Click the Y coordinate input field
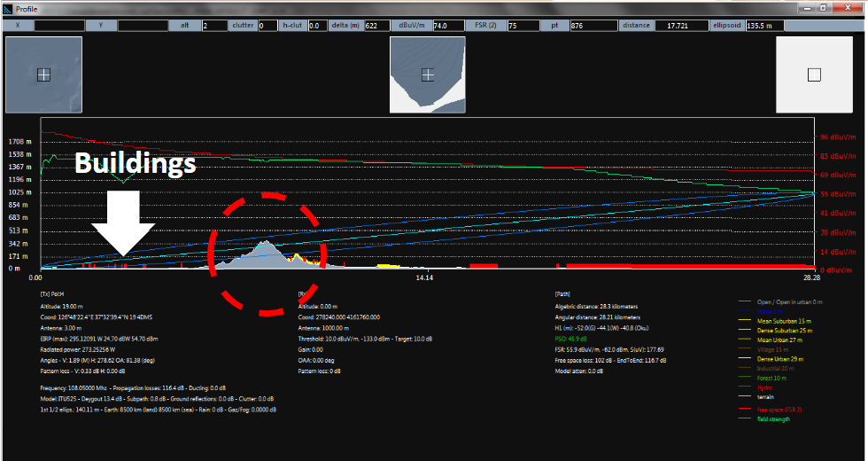The width and height of the screenshot is (868, 461). tap(143, 26)
